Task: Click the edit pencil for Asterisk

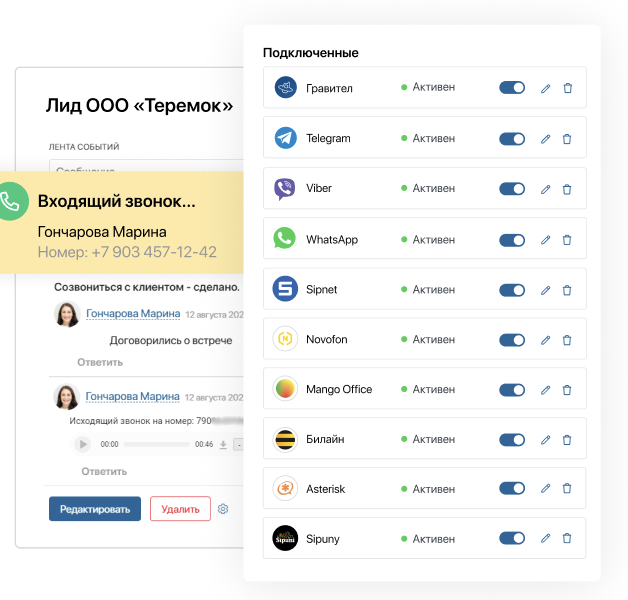Action: click(x=545, y=489)
